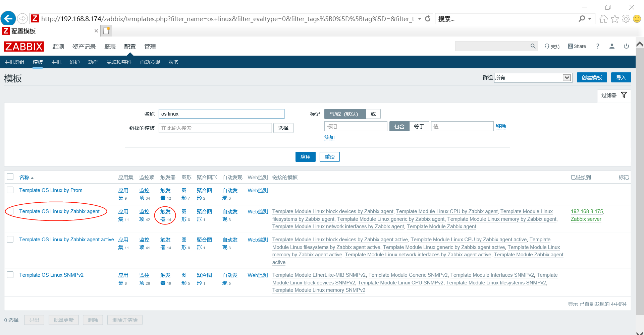Tick checkbox for Template OS Linux by Zabbix agent active
Image resolution: width=644 pixels, height=335 pixels.
coord(10,239)
